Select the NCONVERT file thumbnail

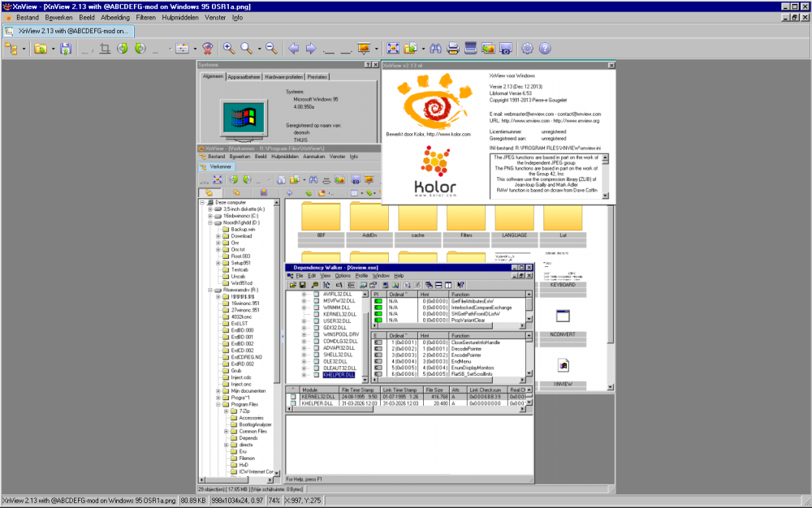click(x=563, y=323)
